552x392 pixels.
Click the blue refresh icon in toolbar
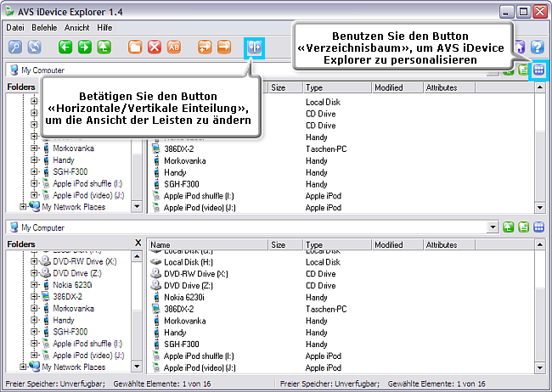[x=34, y=47]
